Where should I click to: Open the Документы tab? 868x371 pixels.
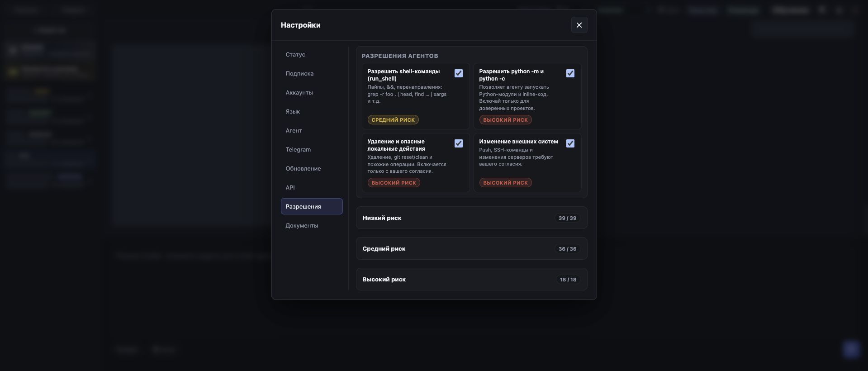click(312, 225)
